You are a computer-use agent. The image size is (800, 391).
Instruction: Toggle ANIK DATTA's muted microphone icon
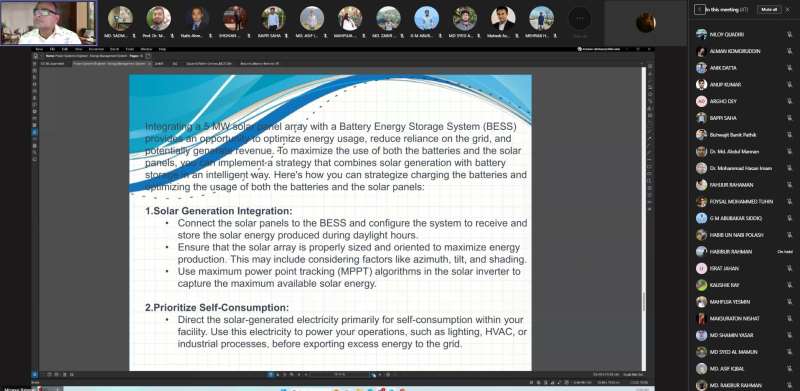point(789,68)
